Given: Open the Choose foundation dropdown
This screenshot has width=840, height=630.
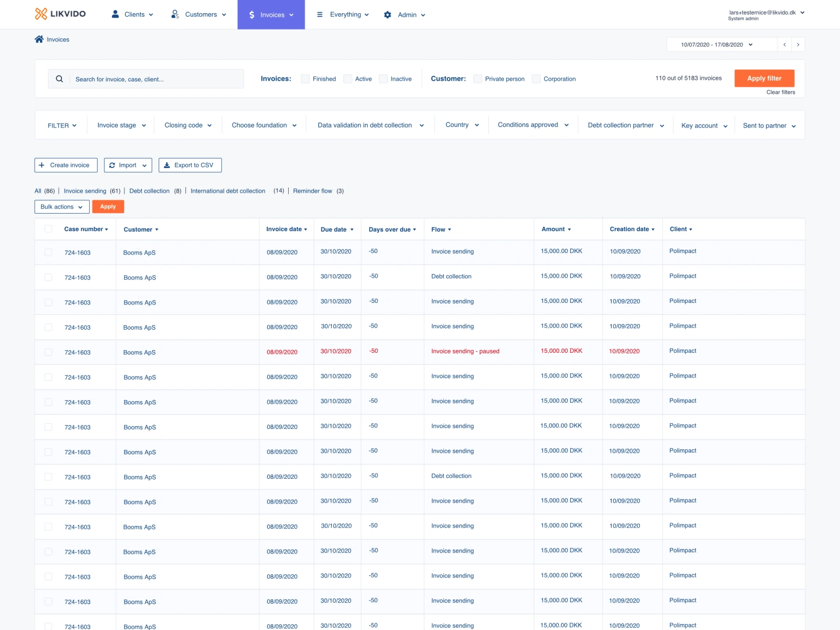Looking at the screenshot, I should [264, 125].
